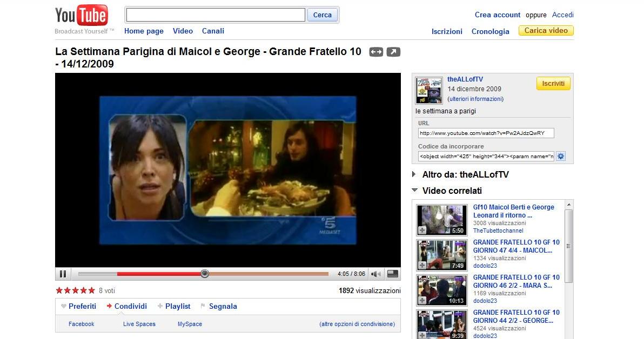Select the Segnala action tab
644x339 pixels.
pyautogui.click(x=223, y=306)
